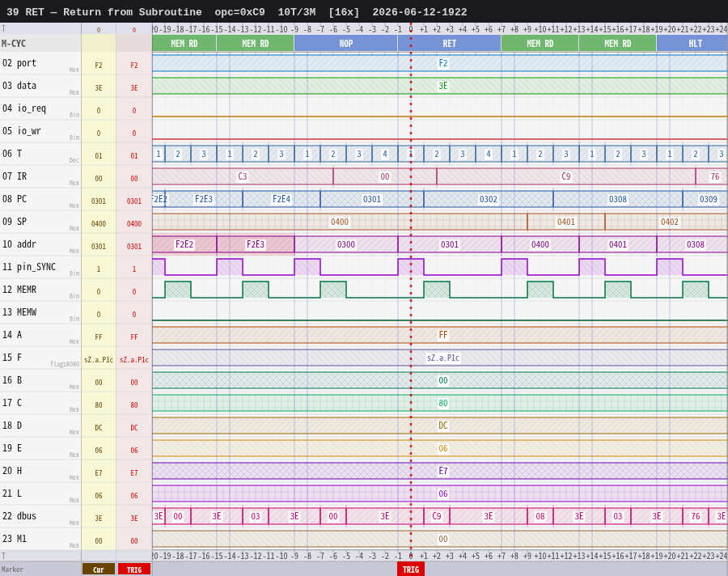Click the RET machine cycle block
Screen dimensions: 728x576
click(x=450, y=44)
